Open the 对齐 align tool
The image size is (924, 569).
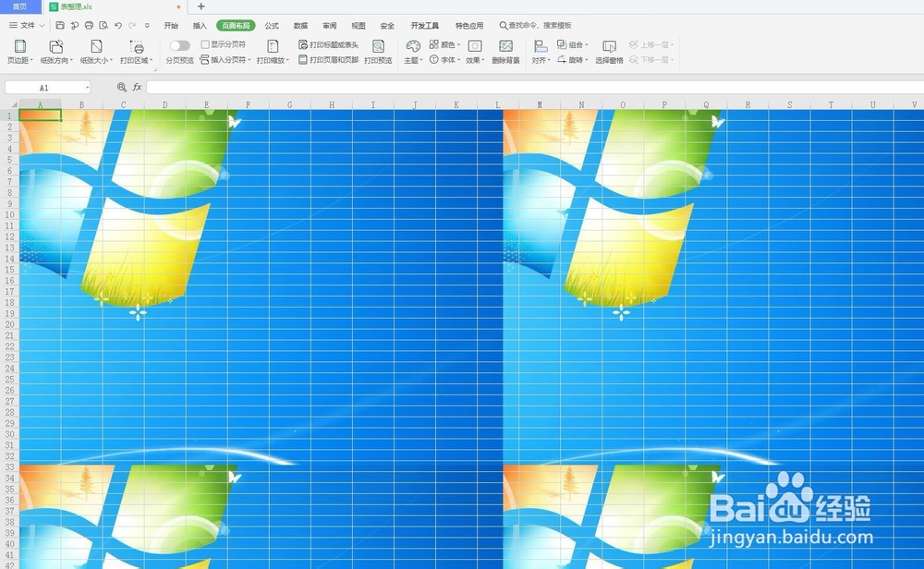tap(541, 51)
